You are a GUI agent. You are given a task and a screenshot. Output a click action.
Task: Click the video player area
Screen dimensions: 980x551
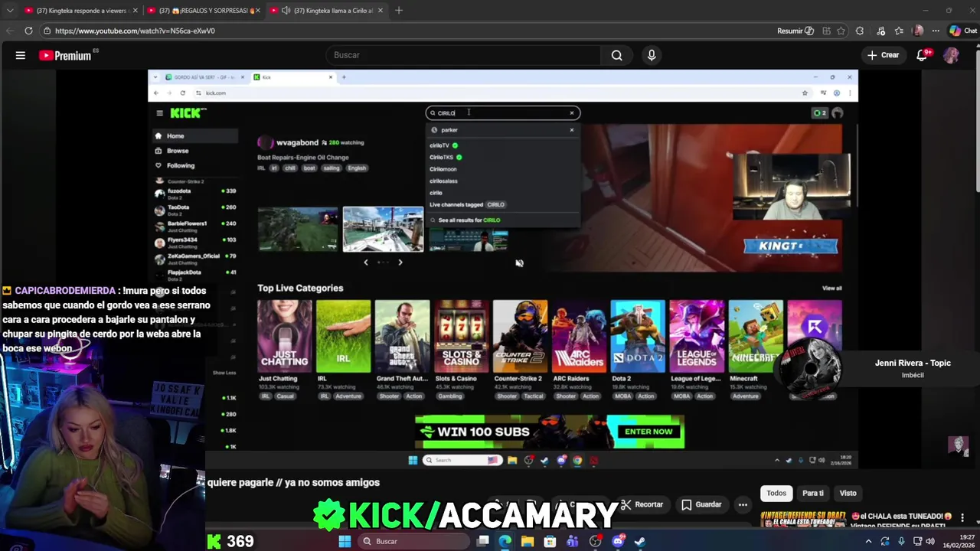pos(503,269)
